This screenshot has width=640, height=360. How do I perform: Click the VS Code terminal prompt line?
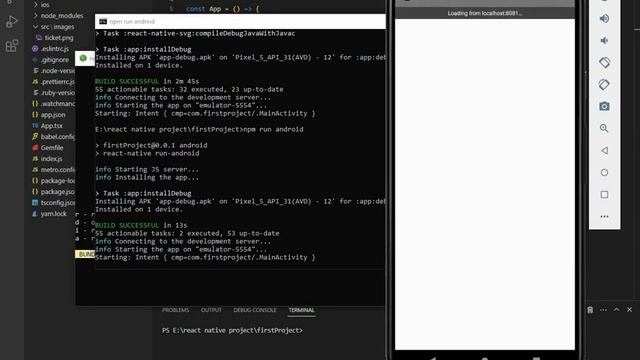point(232,331)
